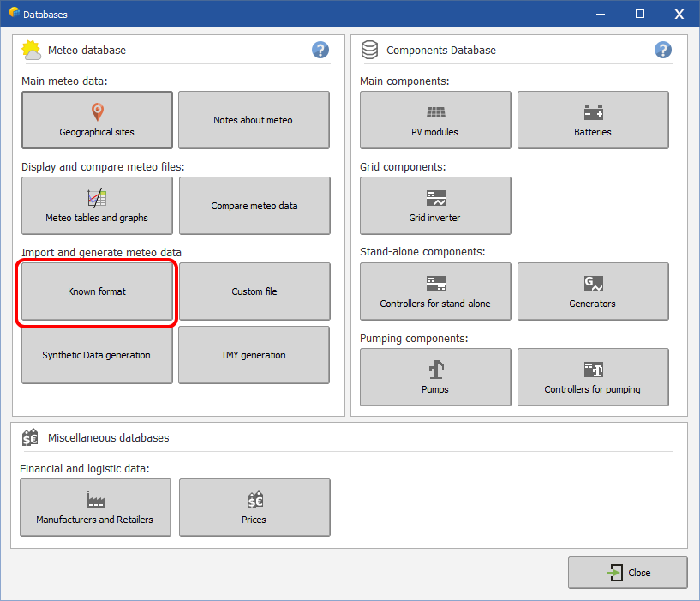Click the Databases window title icon
This screenshot has width=700, height=601.
coord(15,13)
